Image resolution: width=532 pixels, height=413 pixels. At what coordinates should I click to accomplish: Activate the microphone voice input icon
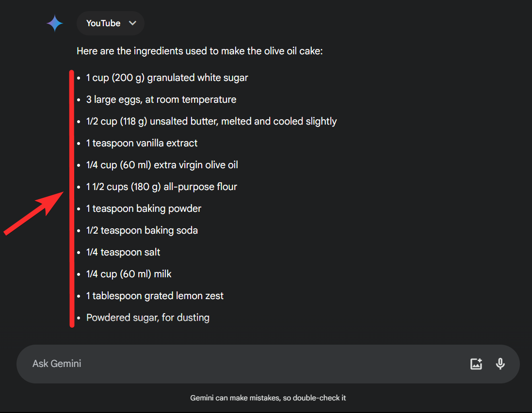(x=500, y=364)
